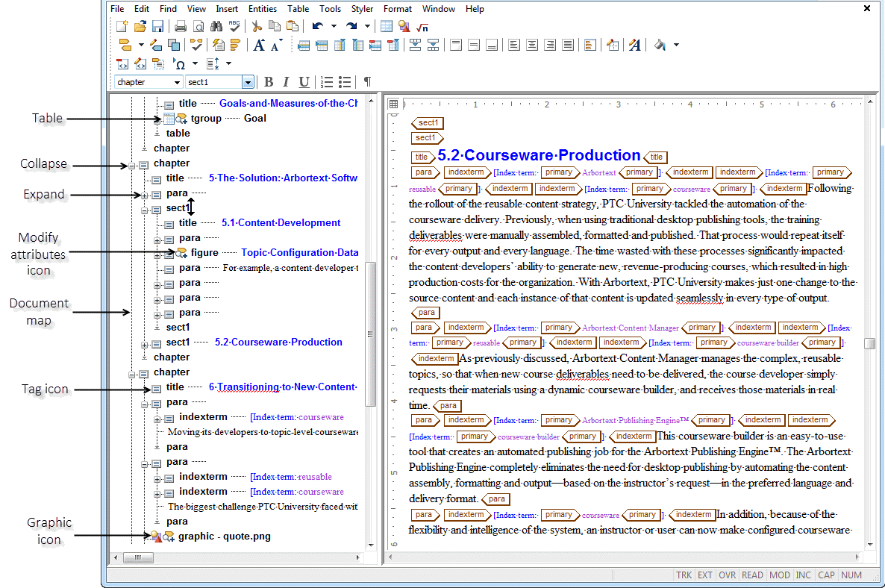Save the document with the floppy icon
Viewport: 885px width, 588px height.
coord(157,26)
